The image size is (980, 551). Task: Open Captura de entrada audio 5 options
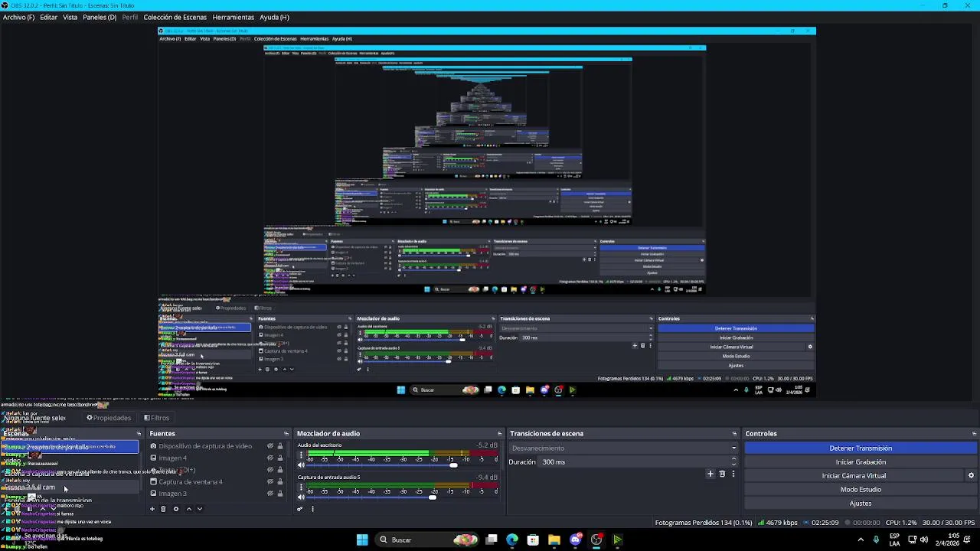(301, 487)
